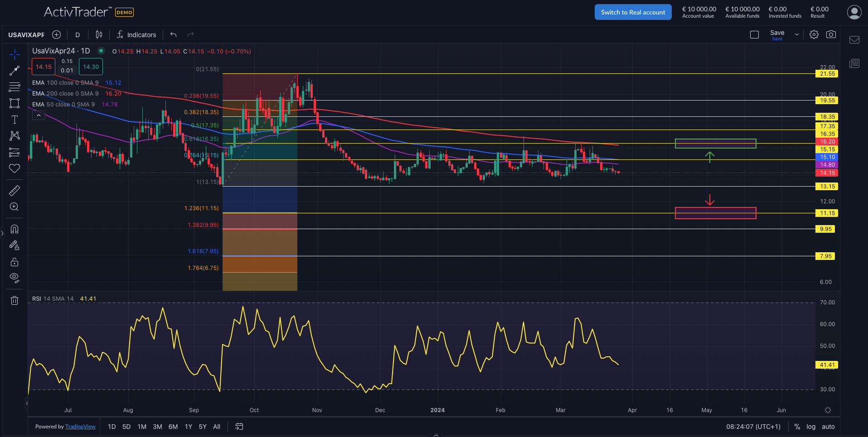Open the TradingView link
This screenshot has height=437, width=868.
80,426
